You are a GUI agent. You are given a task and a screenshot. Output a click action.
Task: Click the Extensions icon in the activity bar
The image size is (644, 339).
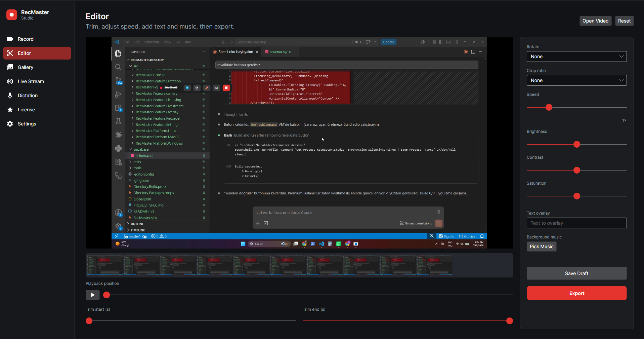(x=118, y=108)
